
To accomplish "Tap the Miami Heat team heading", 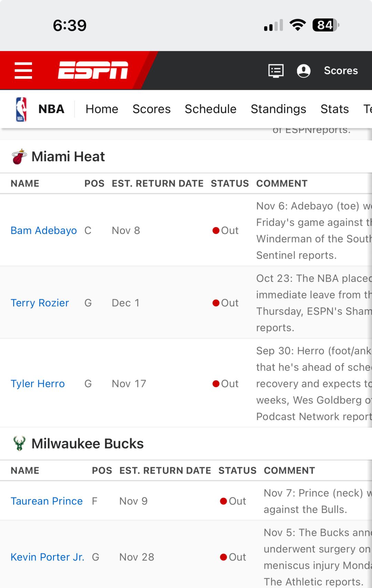I will pyautogui.click(x=68, y=157).
